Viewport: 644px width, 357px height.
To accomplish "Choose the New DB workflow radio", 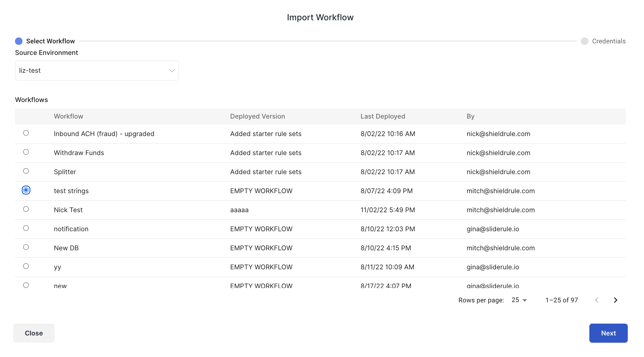I will click(x=26, y=247).
